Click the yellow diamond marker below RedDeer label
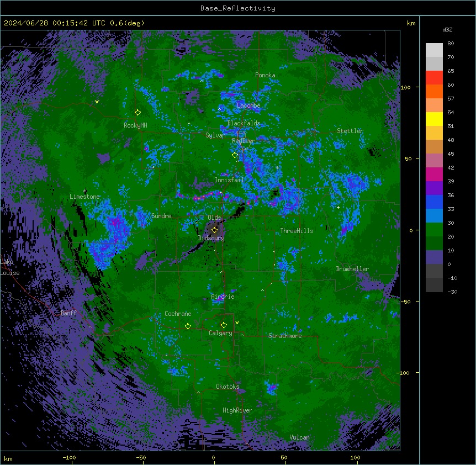This screenshot has width=476, height=465. [x=235, y=155]
